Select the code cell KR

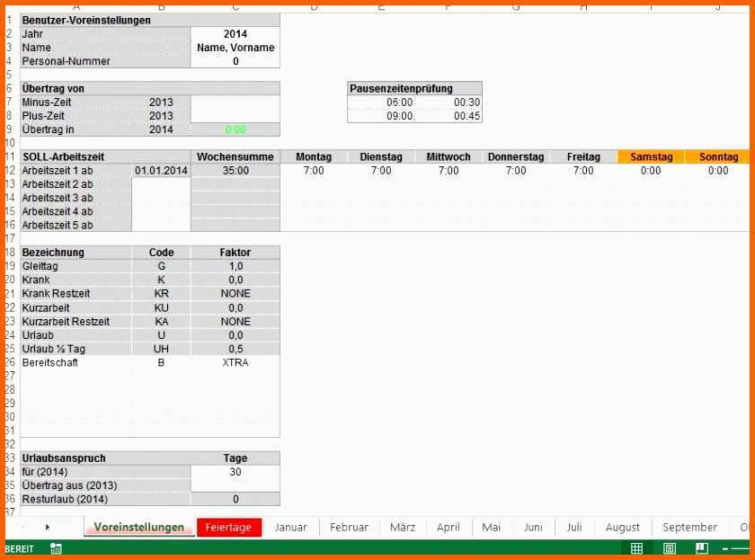pyautogui.click(x=161, y=294)
